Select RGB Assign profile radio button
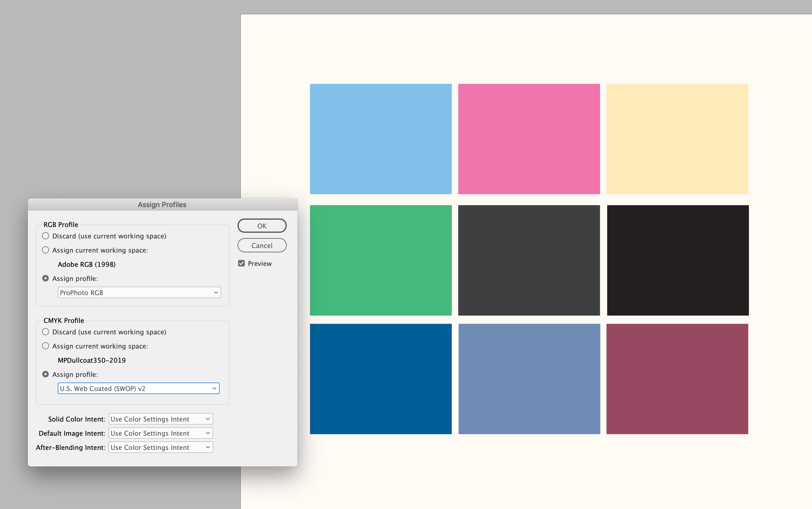The width and height of the screenshot is (812, 509). pyautogui.click(x=46, y=278)
